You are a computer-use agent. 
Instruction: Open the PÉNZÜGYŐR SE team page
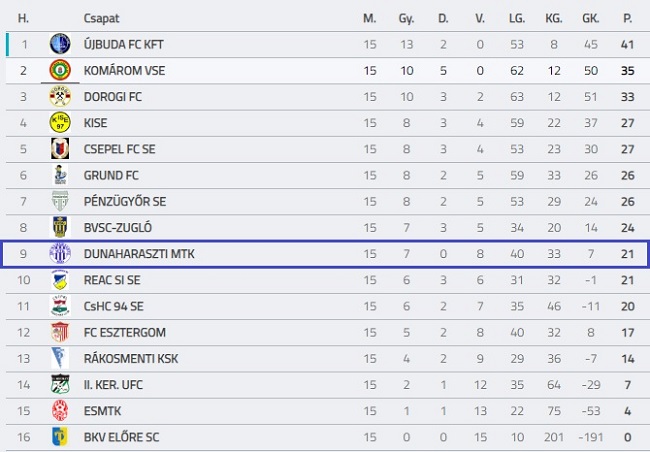pos(127,201)
